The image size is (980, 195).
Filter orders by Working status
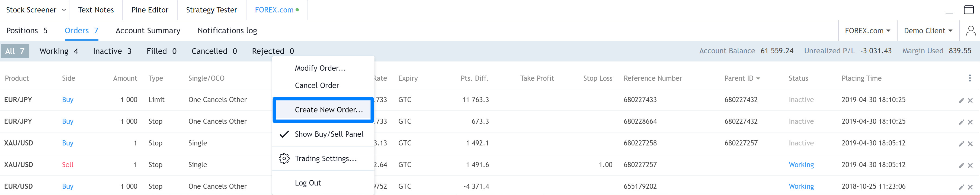click(x=59, y=51)
